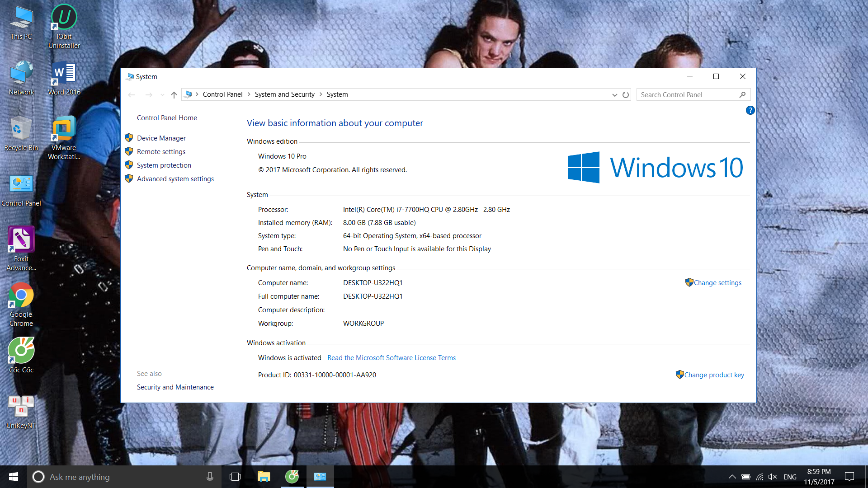Launch Word 2016 from desktop
Viewport: 868px width, 488px height.
click(x=64, y=78)
